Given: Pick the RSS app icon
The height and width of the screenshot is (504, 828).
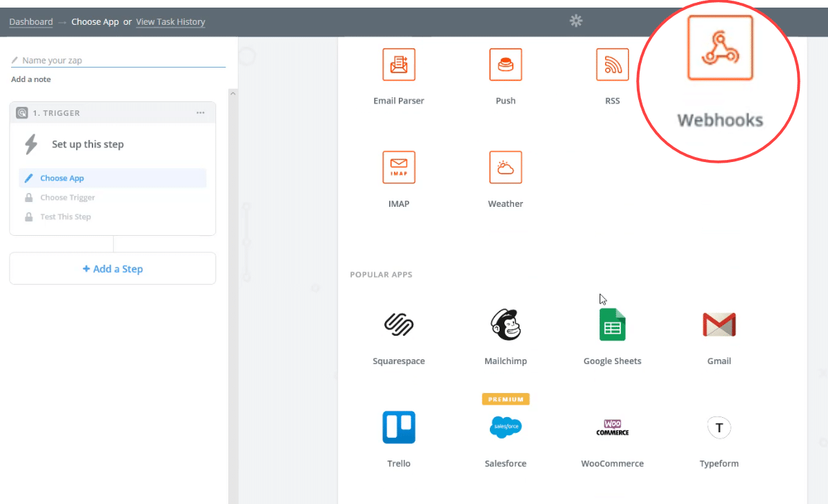Looking at the screenshot, I should point(612,64).
